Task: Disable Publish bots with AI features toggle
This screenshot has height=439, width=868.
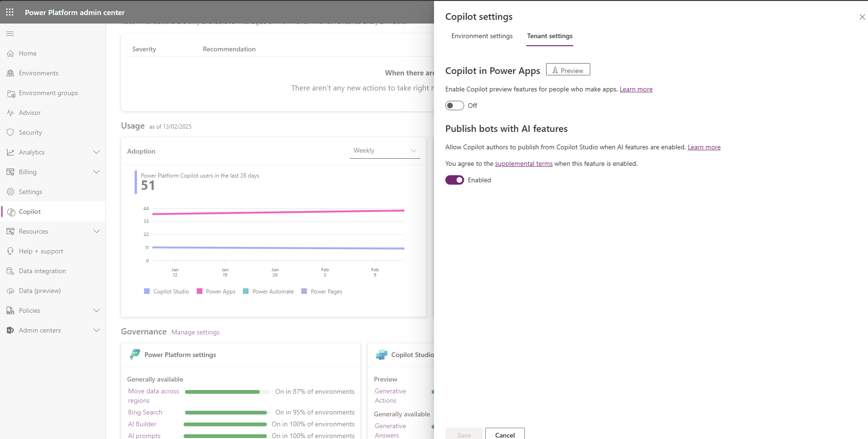Action: (455, 180)
